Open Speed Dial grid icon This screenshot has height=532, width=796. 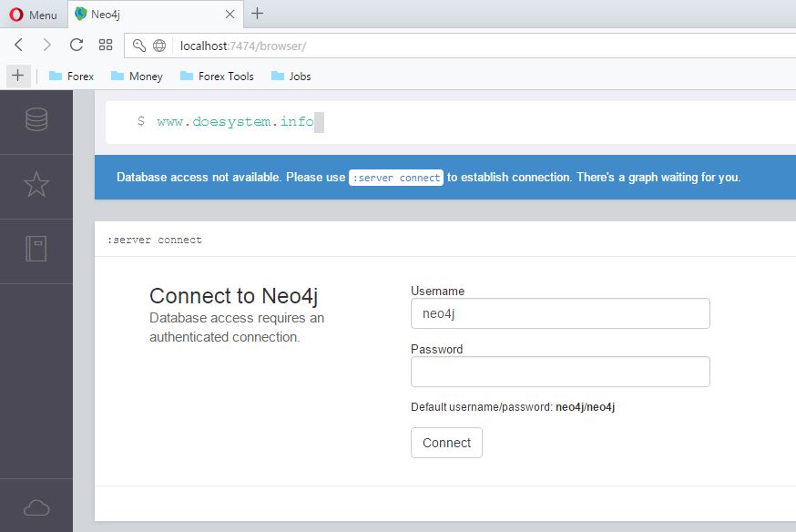click(x=106, y=46)
